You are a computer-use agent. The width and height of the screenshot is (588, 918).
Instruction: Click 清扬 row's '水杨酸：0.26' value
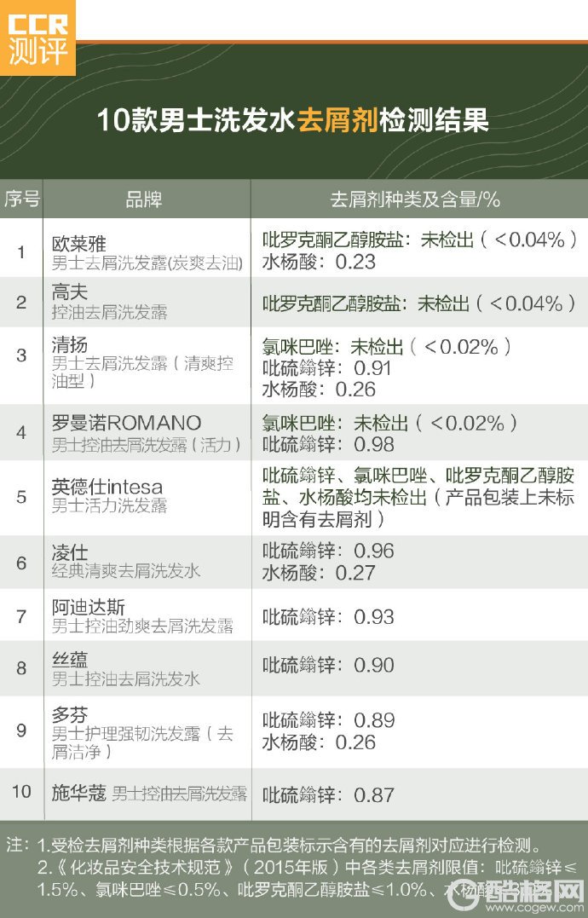(x=319, y=390)
